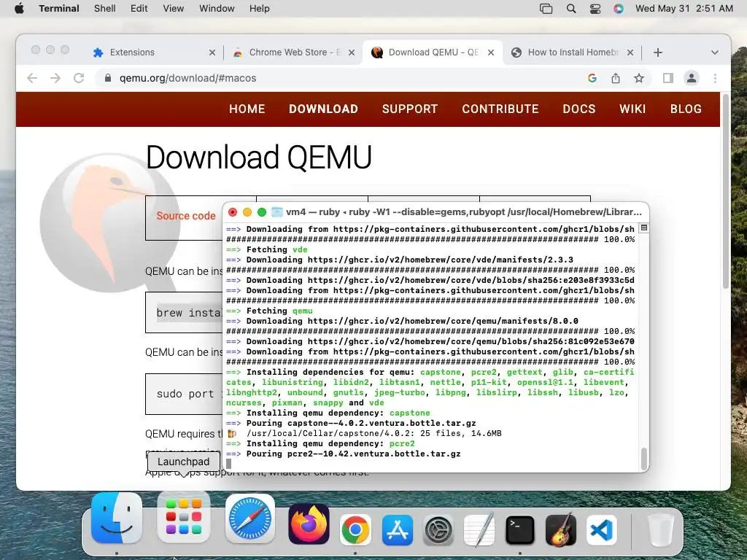Viewport: 747px width, 560px height.
Task: Expand Chrome tab search chevron
Action: tap(715, 52)
